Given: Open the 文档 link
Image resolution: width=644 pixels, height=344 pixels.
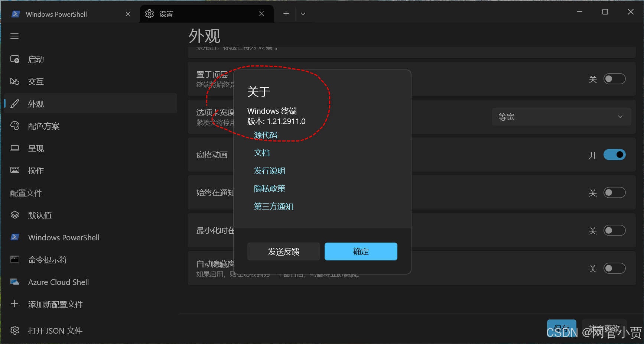Looking at the screenshot, I should (x=262, y=153).
